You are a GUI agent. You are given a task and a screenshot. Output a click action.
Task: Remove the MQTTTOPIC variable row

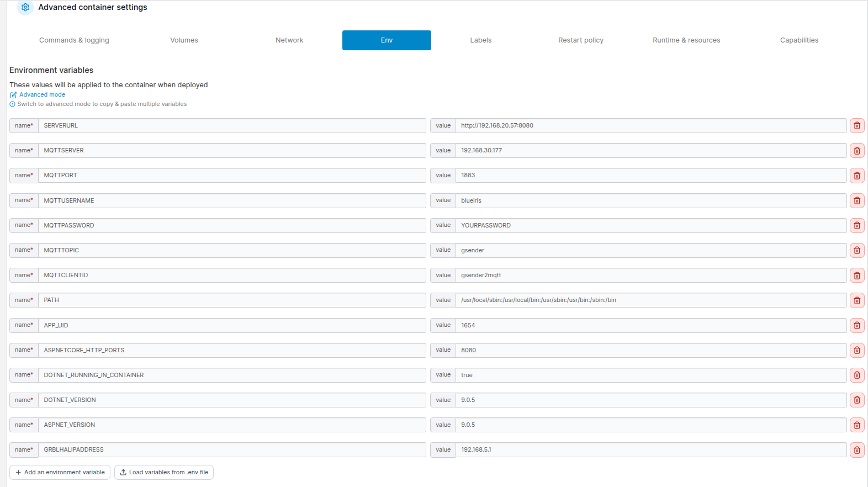(856, 250)
